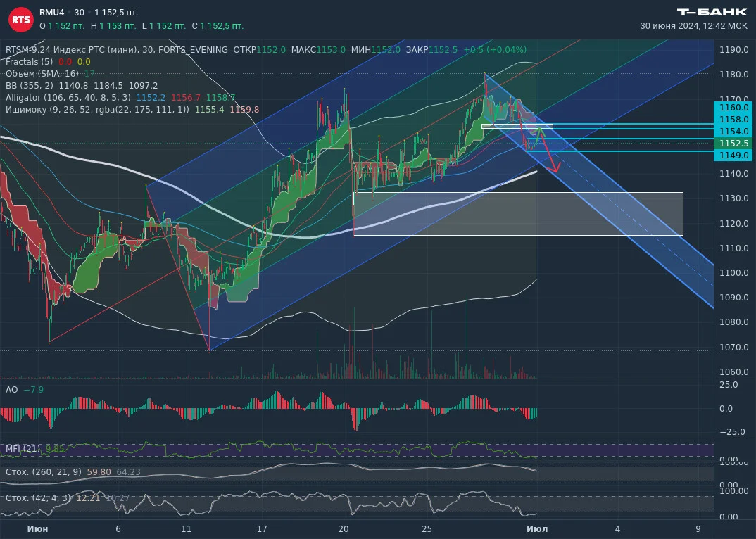Click the Alligator value 1156.7
Screen dimensions: 756x539
tap(186, 98)
